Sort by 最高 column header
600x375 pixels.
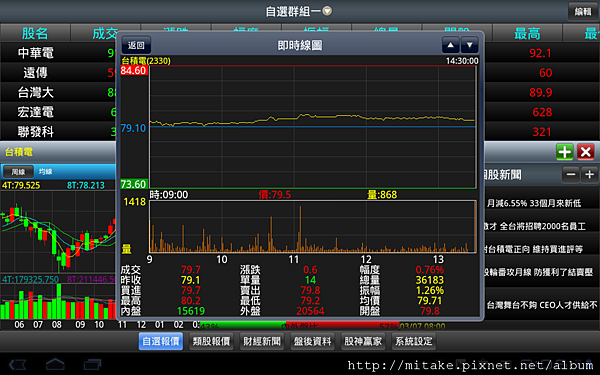527,33
